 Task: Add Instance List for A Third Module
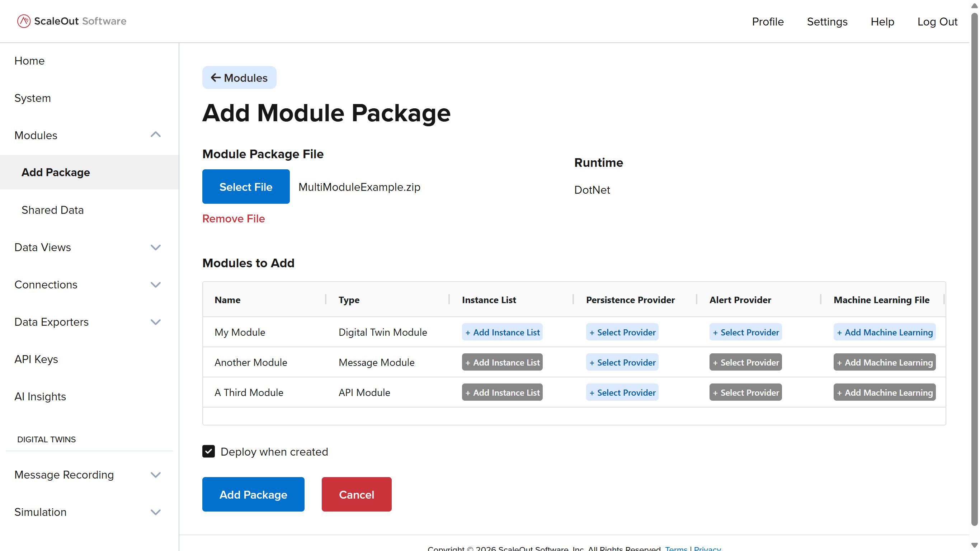[502, 392]
